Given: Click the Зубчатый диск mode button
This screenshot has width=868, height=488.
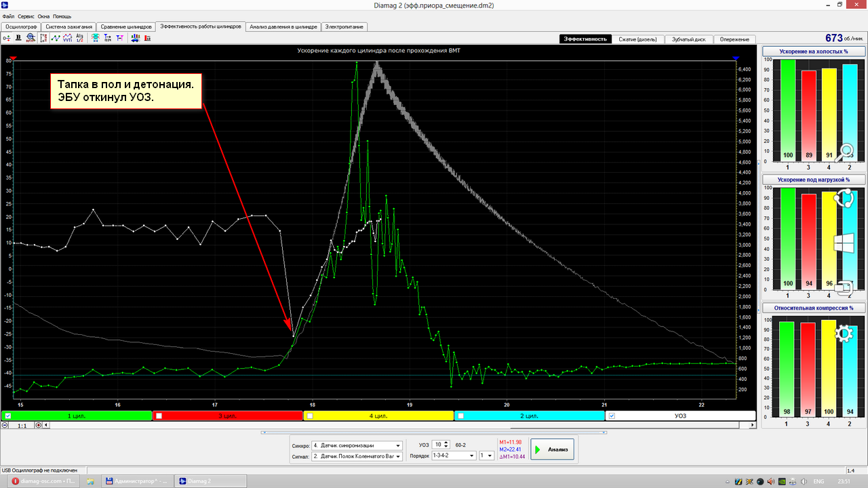Looking at the screenshot, I should 688,39.
